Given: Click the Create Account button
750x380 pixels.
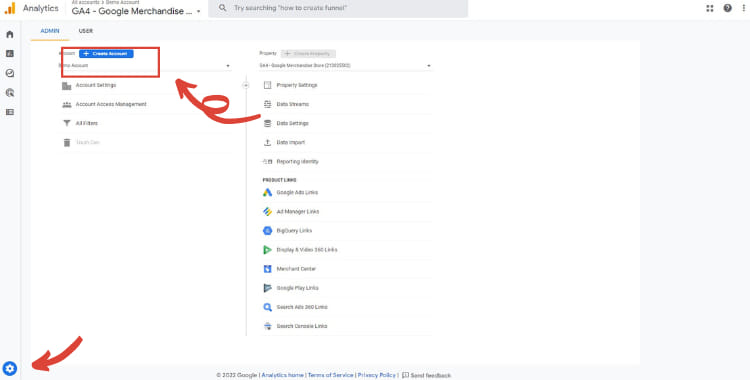Looking at the screenshot, I should pos(106,54).
